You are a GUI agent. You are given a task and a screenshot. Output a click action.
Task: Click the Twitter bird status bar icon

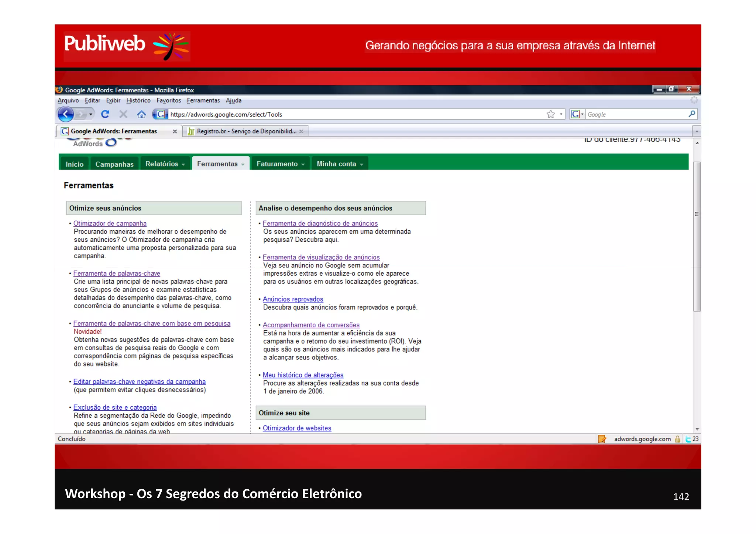point(688,439)
